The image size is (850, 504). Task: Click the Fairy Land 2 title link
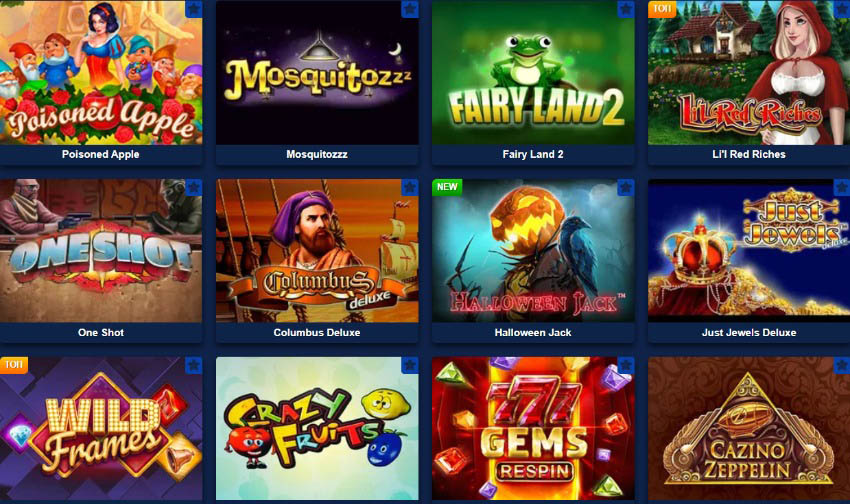[x=533, y=154]
